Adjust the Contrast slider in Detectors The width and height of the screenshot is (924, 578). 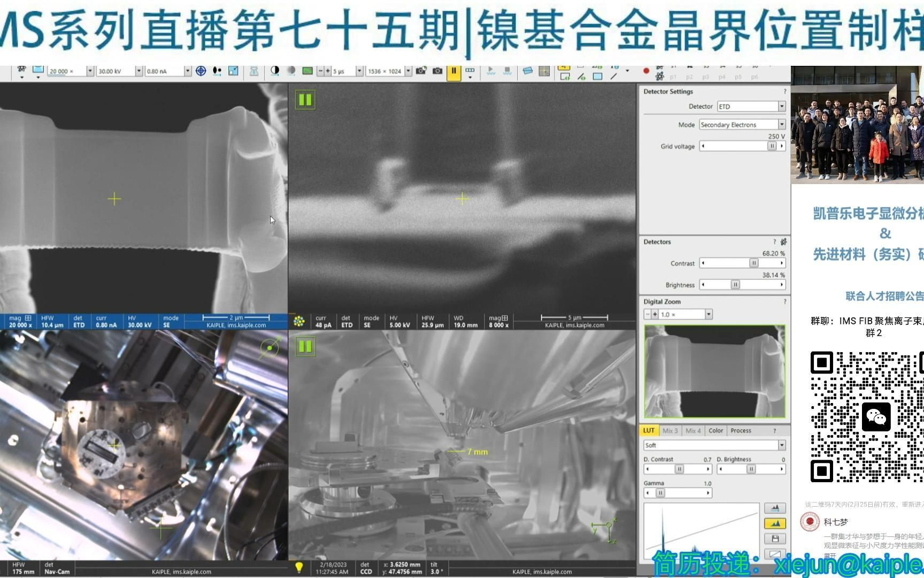(743, 263)
